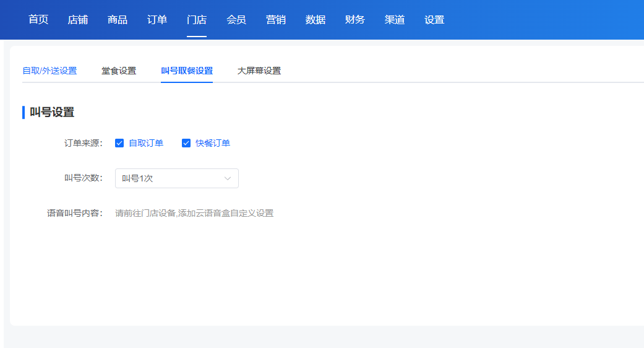Click the 请前往门店设备 hint text
This screenshot has width=644, height=348.
coord(194,213)
